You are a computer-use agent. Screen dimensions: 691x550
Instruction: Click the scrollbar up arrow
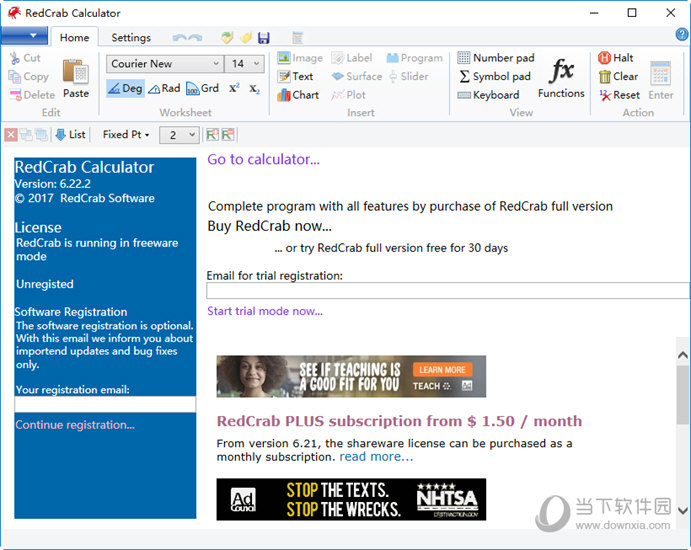click(x=683, y=355)
